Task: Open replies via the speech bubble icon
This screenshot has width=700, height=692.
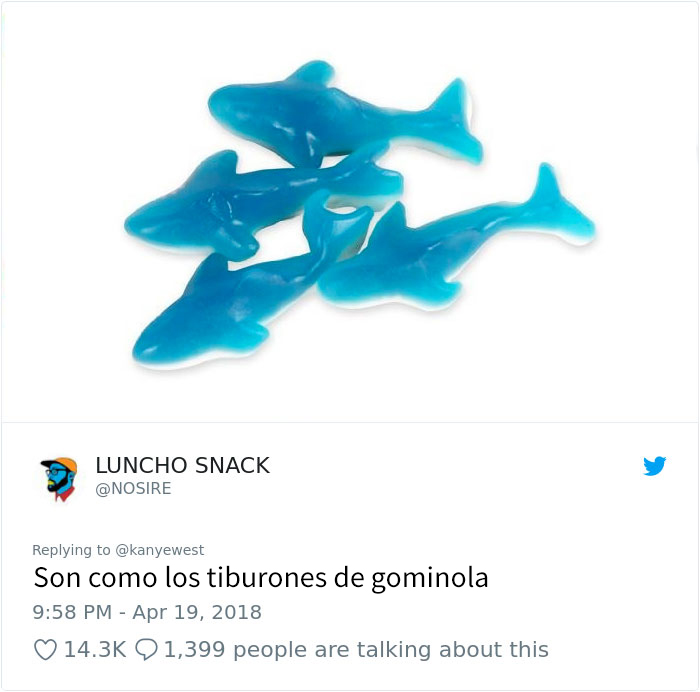Action: [146, 650]
